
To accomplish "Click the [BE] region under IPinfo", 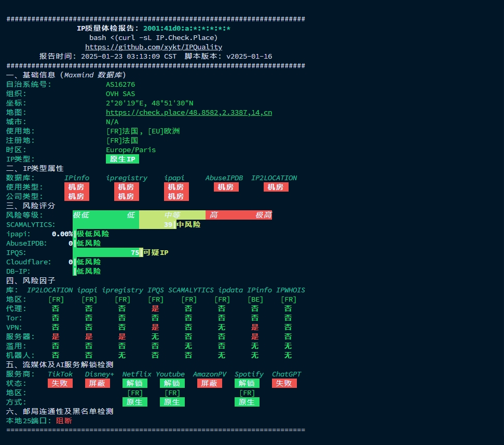I will pos(255,299).
